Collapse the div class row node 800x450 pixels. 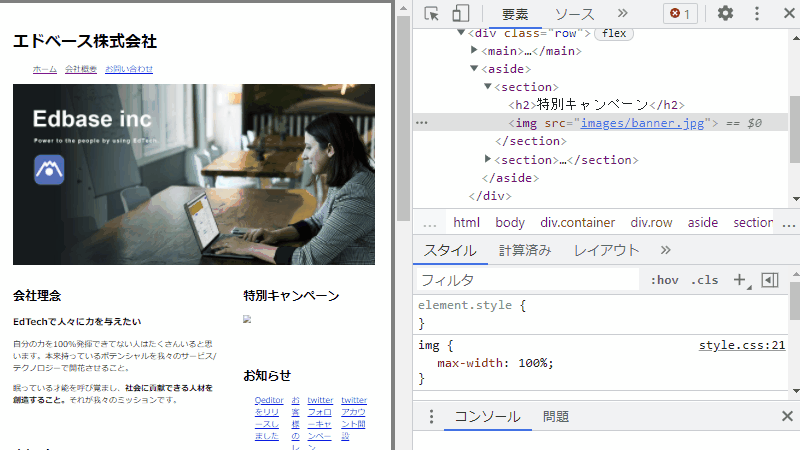tap(461, 33)
